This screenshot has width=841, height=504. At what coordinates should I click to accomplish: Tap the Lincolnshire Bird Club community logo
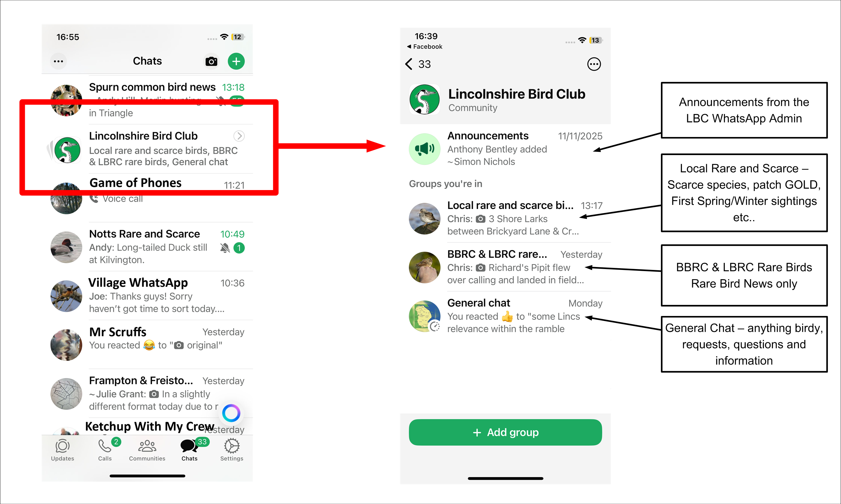pyautogui.click(x=425, y=99)
